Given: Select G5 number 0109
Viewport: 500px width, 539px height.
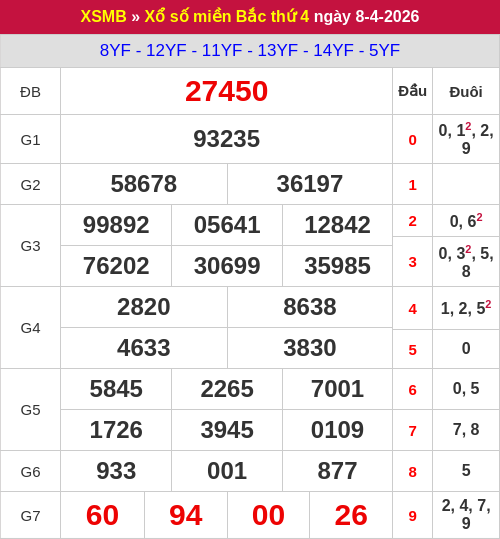Looking at the screenshot, I should click(x=337, y=430).
